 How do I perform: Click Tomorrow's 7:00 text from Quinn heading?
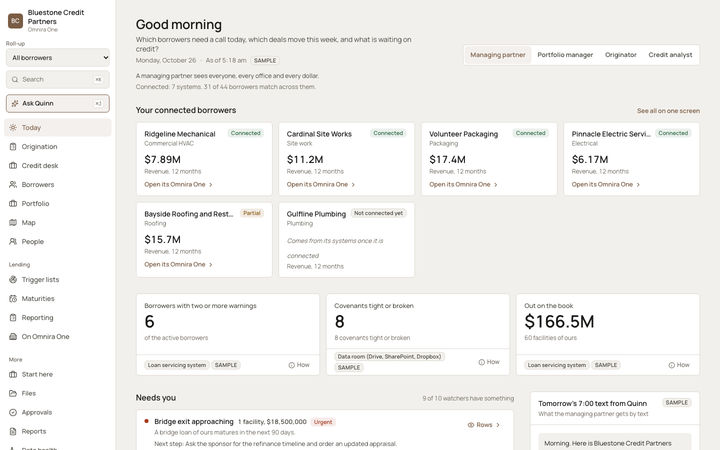point(593,403)
